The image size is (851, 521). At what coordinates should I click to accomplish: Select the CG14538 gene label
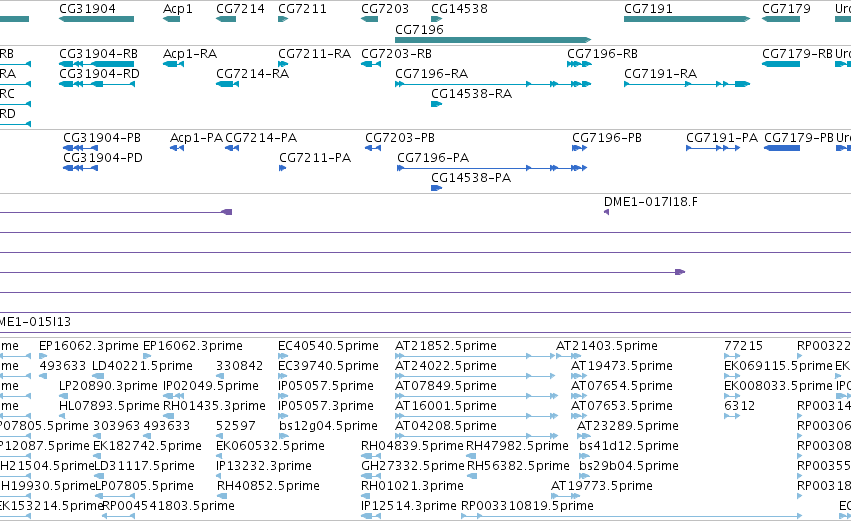coord(459,9)
